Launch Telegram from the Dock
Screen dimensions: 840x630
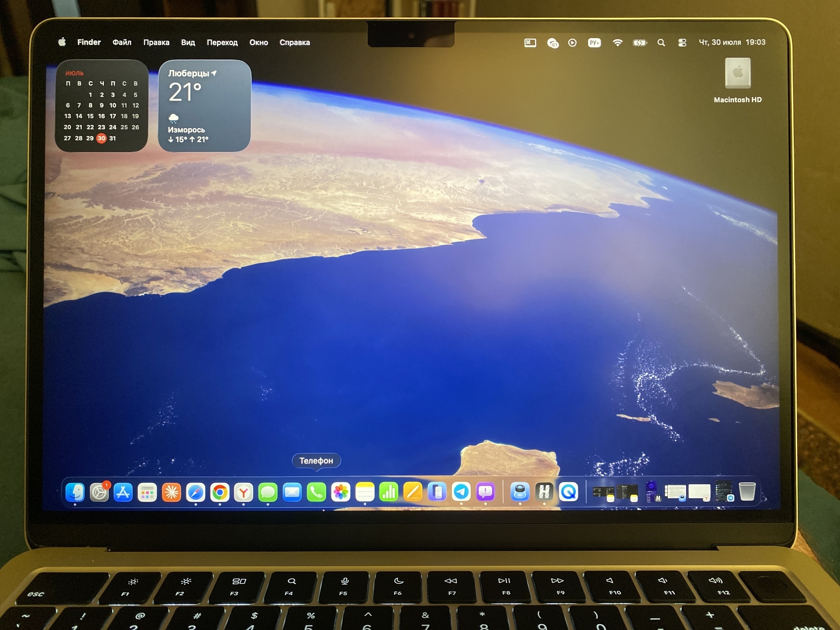tap(461, 492)
